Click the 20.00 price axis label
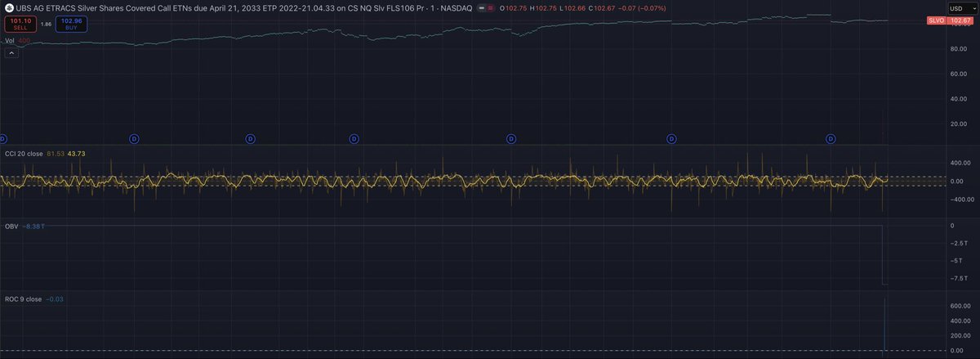 957,124
